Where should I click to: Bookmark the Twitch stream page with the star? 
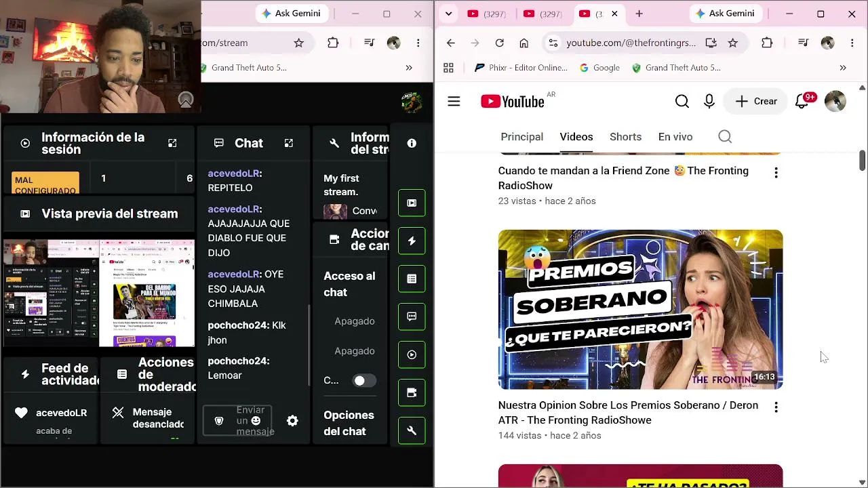click(299, 43)
